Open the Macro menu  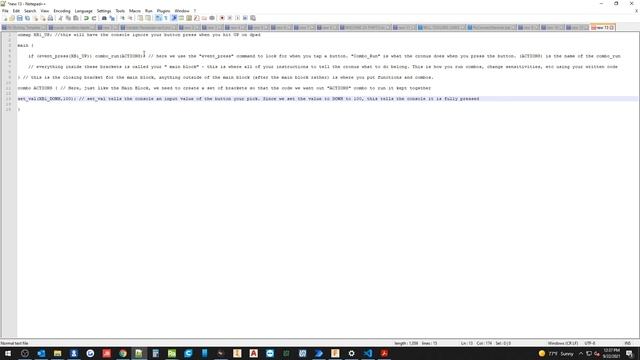pos(135,11)
